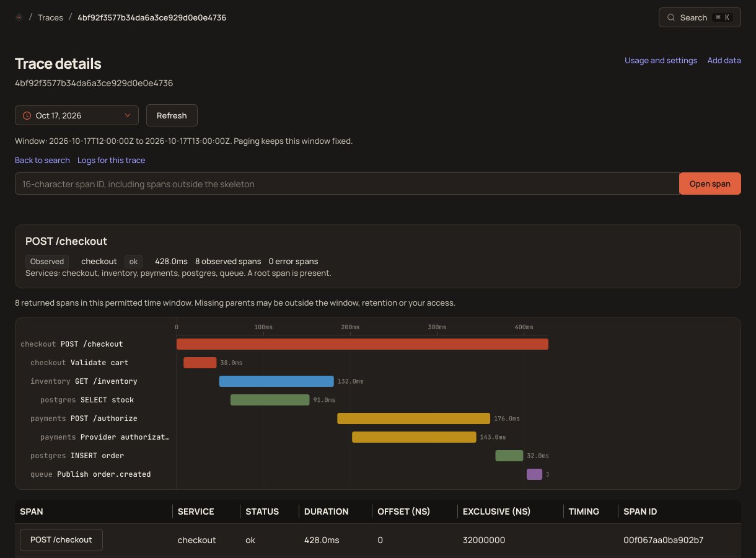Open Logs for this trace link
The width and height of the screenshot is (756, 558).
click(x=111, y=160)
